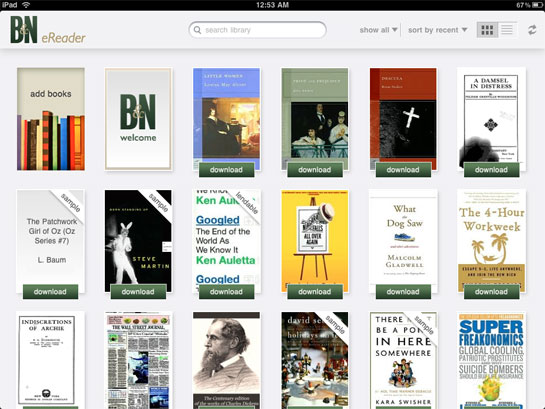Tap the battery indicator
The width and height of the screenshot is (545, 409).
coord(537,5)
